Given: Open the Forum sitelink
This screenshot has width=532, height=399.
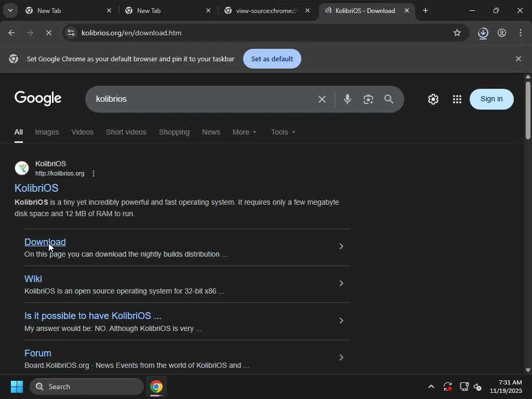Looking at the screenshot, I should (38, 353).
